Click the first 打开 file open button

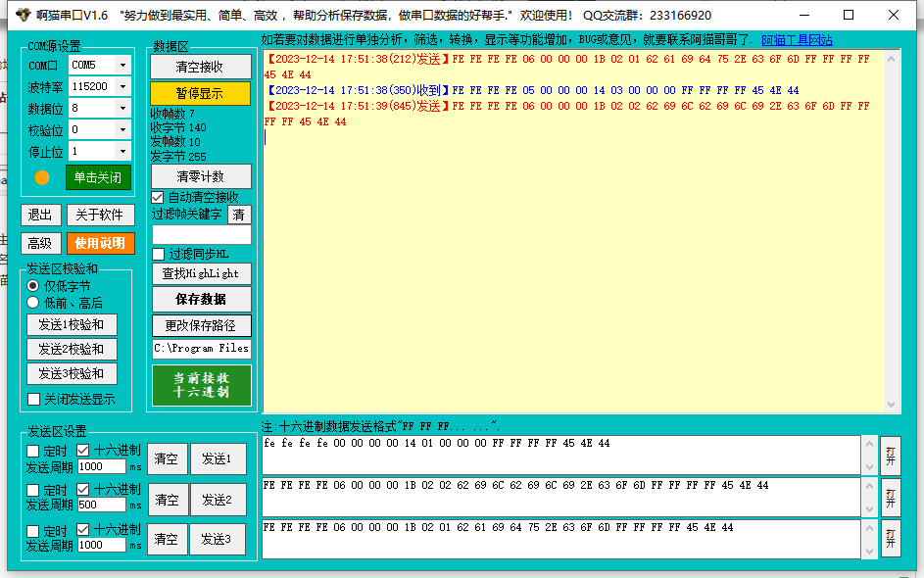coord(890,456)
